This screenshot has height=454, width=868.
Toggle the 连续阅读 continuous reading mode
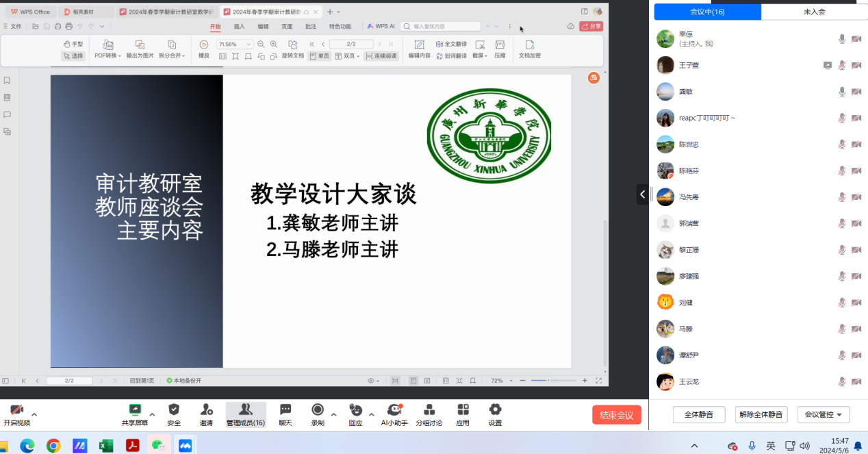pyautogui.click(x=381, y=56)
